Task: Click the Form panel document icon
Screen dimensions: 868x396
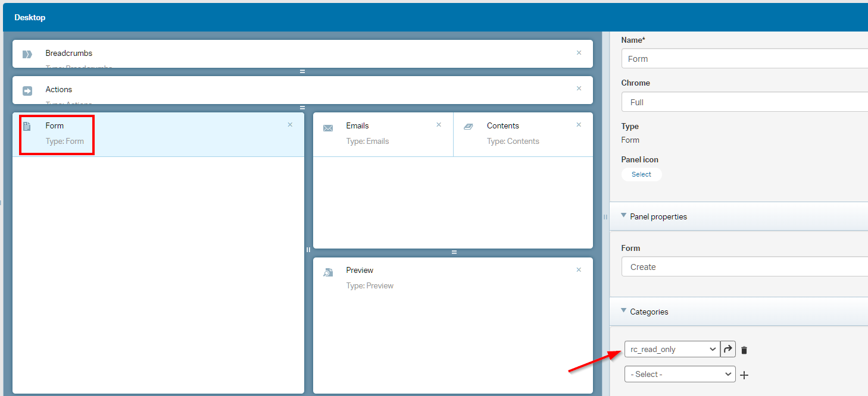Action: 27,127
